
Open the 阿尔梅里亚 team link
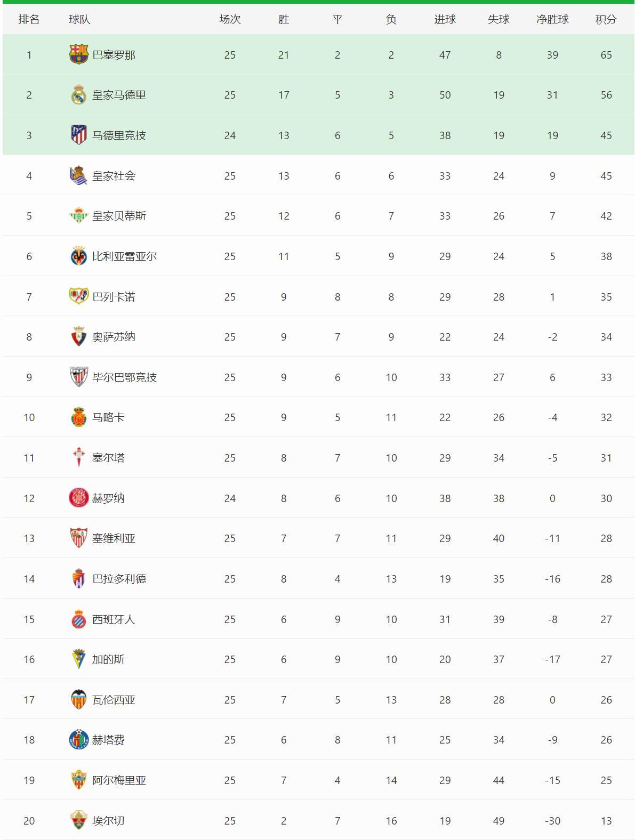click(x=119, y=780)
